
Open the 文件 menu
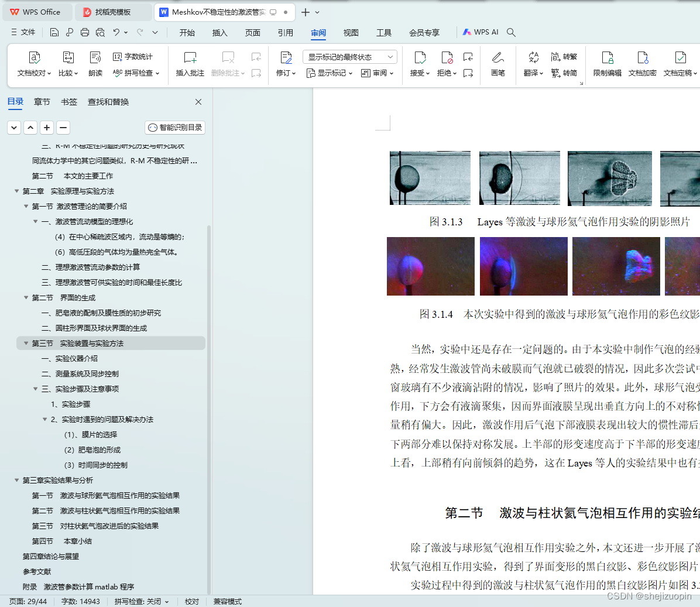[23, 32]
